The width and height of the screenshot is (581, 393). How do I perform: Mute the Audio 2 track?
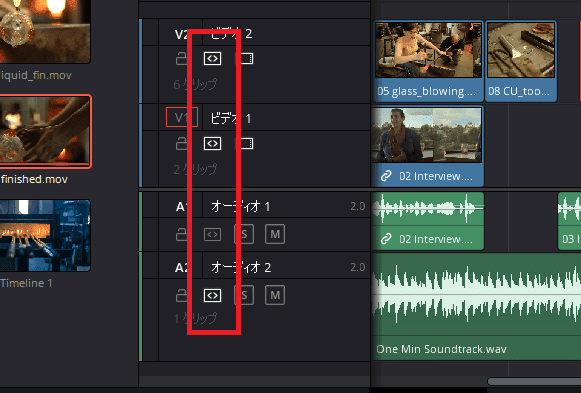coord(275,295)
